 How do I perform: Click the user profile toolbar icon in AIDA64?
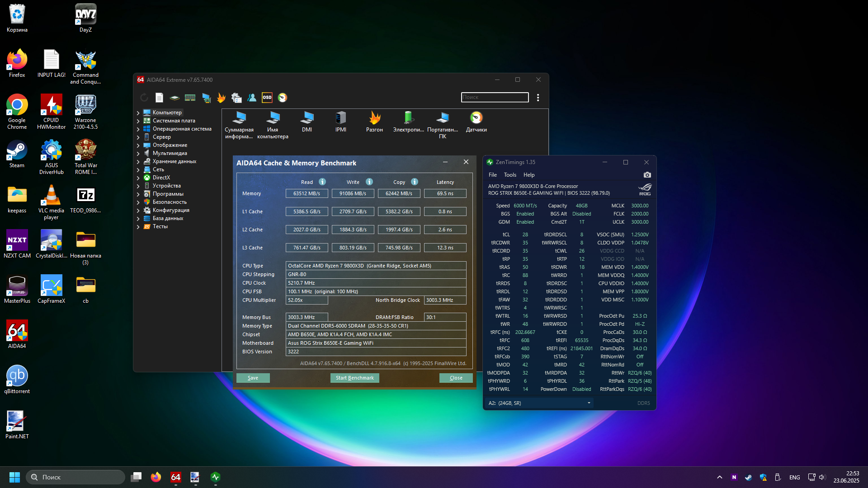pyautogui.click(x=252, y=98)
